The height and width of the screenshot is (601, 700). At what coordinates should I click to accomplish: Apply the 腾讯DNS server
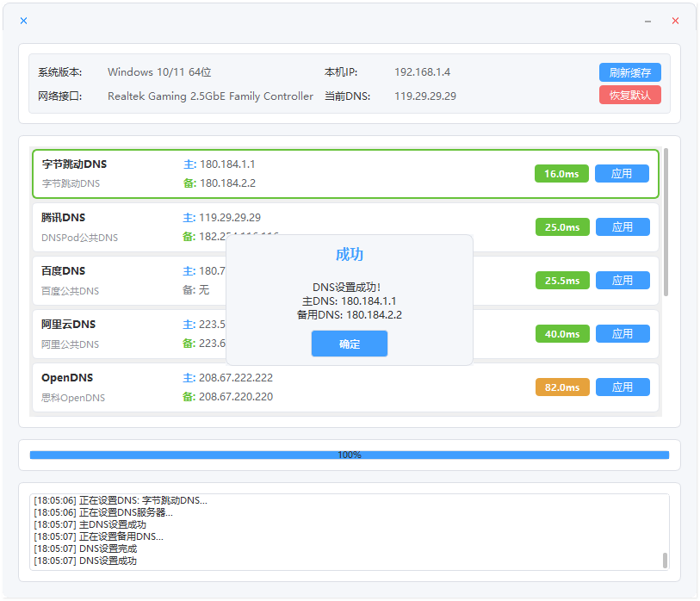pyautogui.click(x=622, y=227)
